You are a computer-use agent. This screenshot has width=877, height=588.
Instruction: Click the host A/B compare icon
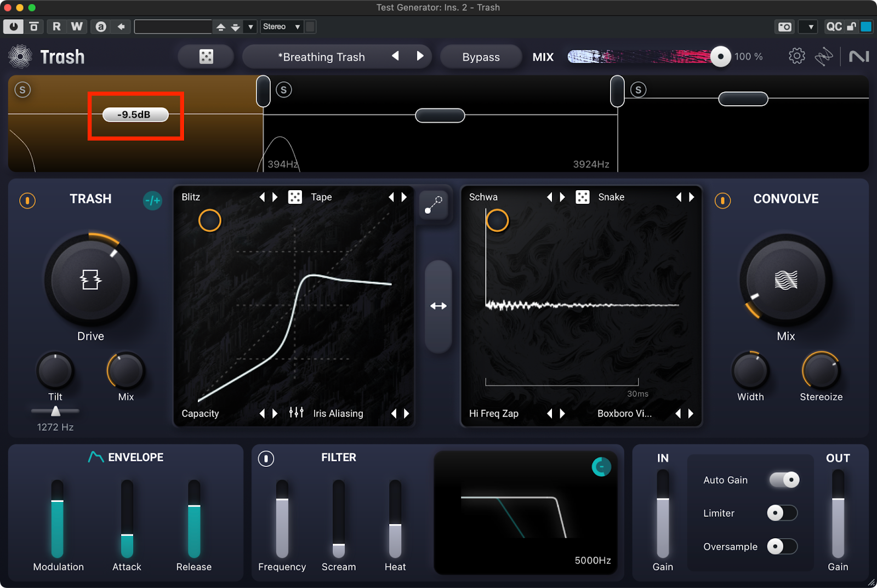(x=101, y=27)
